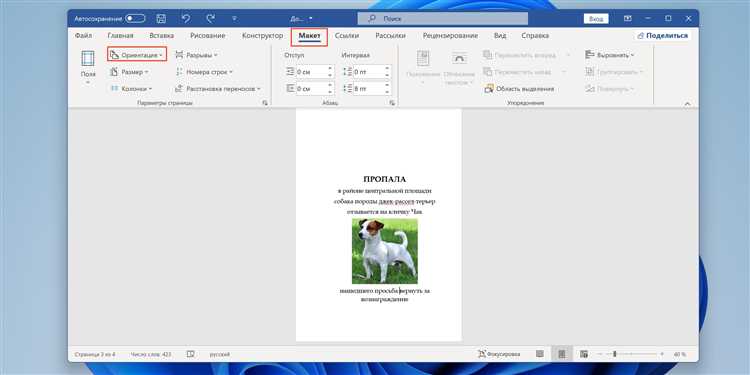Click the zoom out minus button

coord(599,354)
